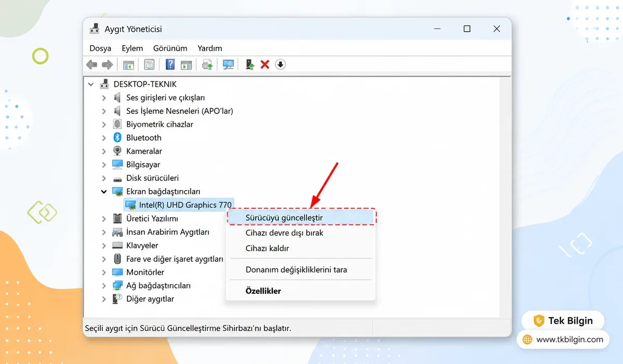Click the Klavyeler keyboard icon
The image size is (623, 364).
pos(117,245)
